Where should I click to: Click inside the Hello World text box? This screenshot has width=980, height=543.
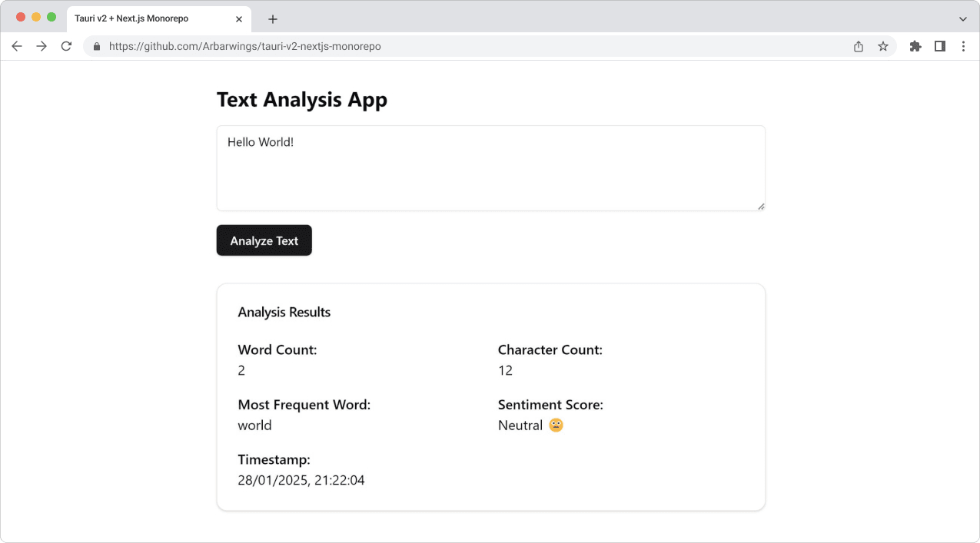490,167
